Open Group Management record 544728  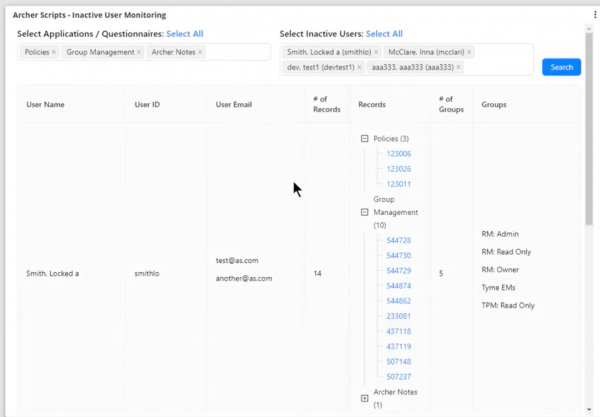tap(399, 240)
